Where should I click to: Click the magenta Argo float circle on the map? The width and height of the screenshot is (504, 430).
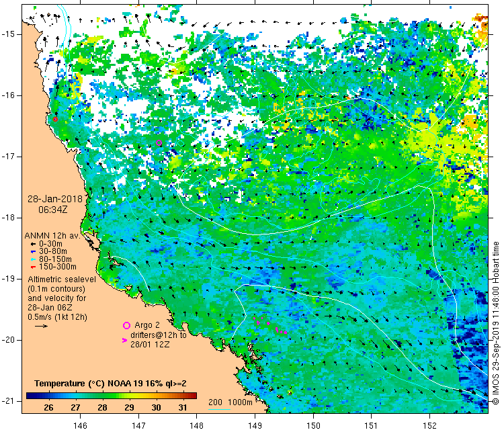pyautogui.click(x=159, y=142)
